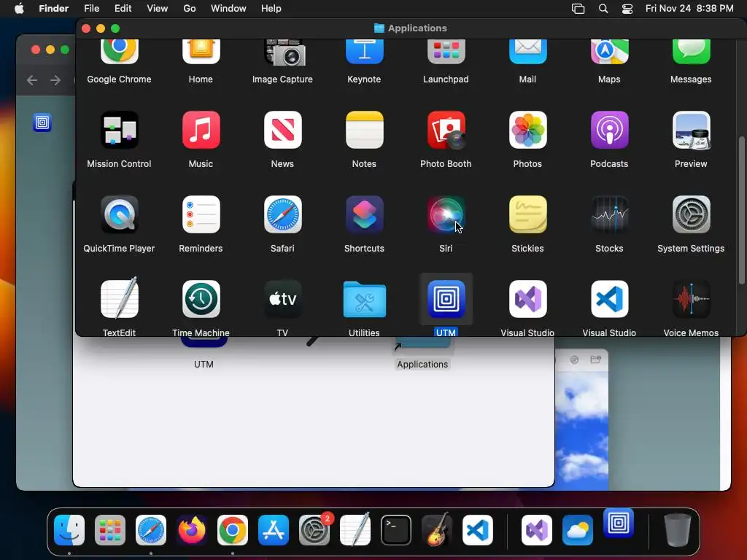Open Safari in the Applications window
The width and height of the screenshot is (747, 560).
click(282, 215)
